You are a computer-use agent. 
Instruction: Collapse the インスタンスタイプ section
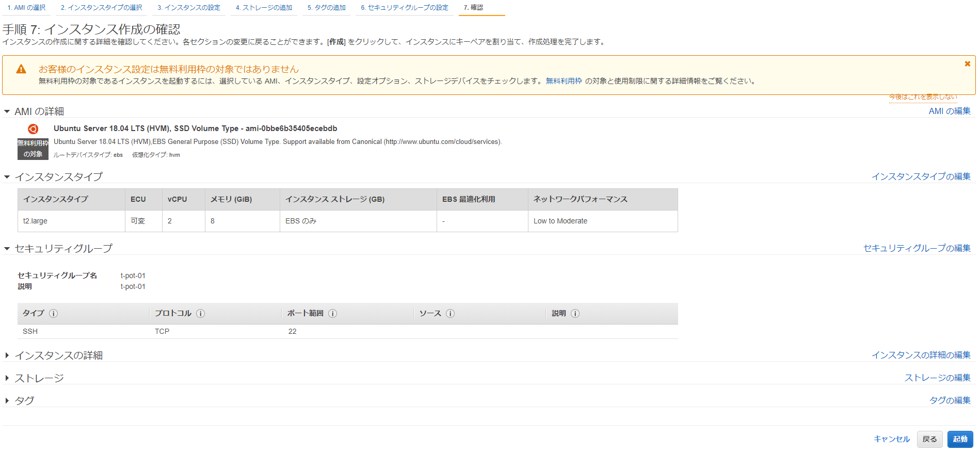[x=7, y=177]
